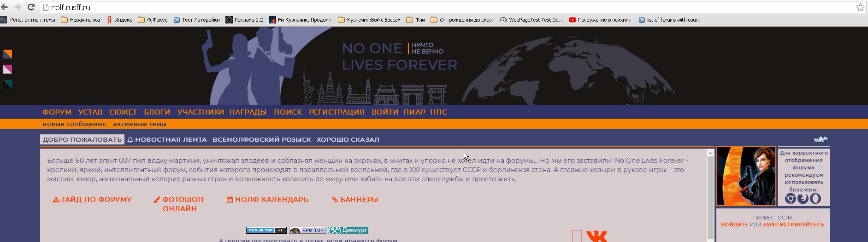Switch to the ВСЕНОЛФОВСКИЙ РОЗЫСК tab
Image resolution: width=868 pixels, height=242 pixels.
coord(262,139)
